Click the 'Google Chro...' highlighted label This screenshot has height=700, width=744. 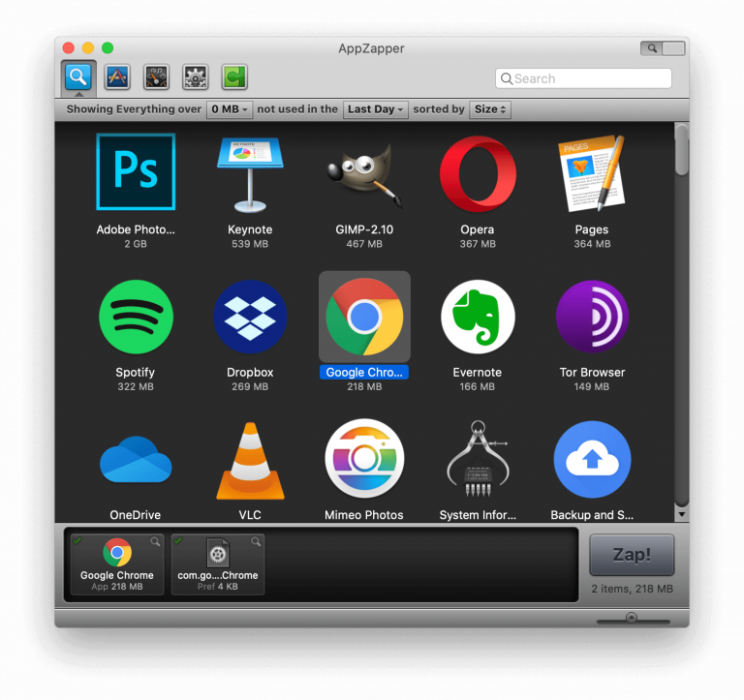[364, 373]
